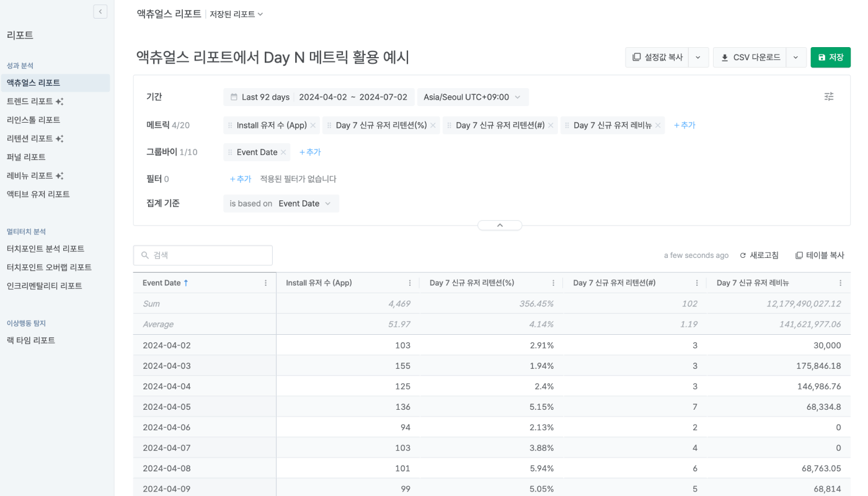The height and width of the screenshot is (496, 868).
Task: Open 퍼널 리포트 in sidebar
Action: (55, 157)
